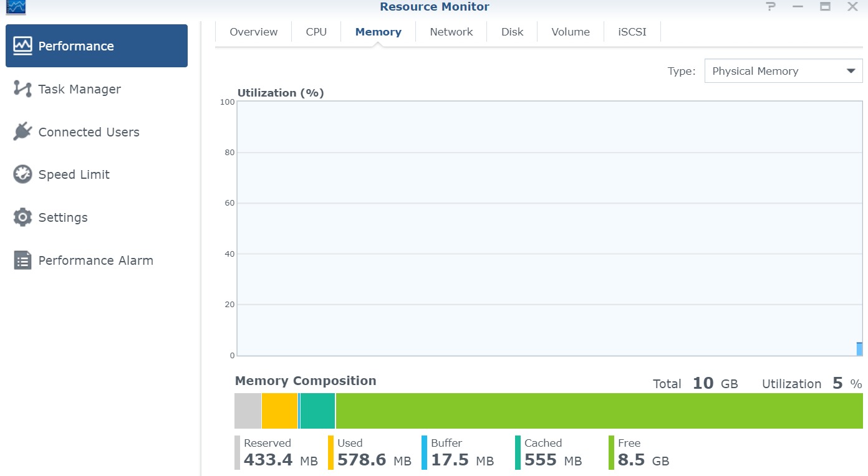Select the Speed Limit gauge icon
The width and height of the screenshot is (868, 476).
pyautogui.click(x=23, y=174)
